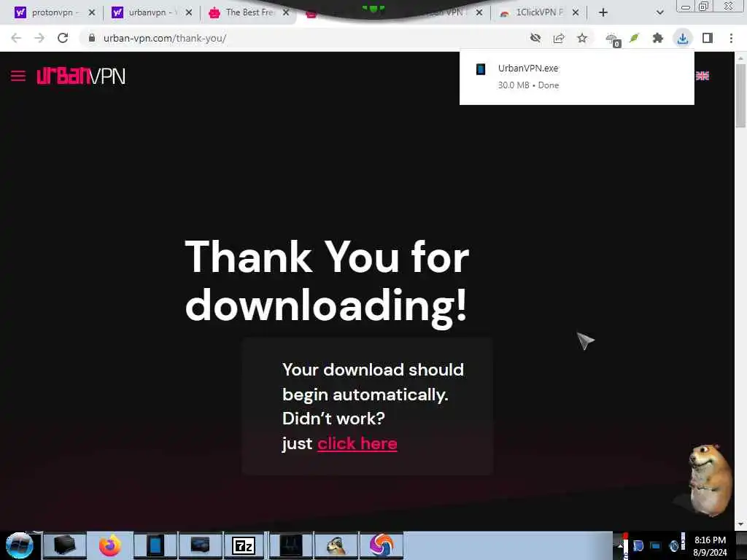Viewport: 747px width, 560px height.
Task: Click the 'click here' download link
Action: pos(357,444)
